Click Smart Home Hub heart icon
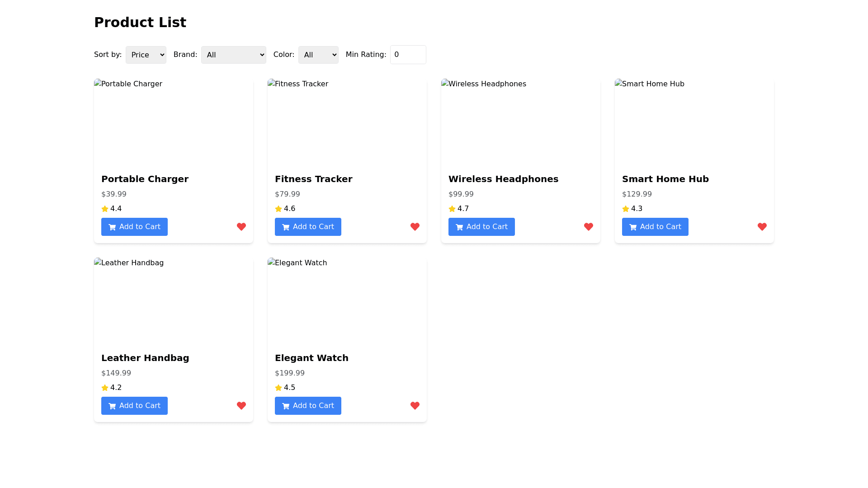Screen dimensions: 868x488 tap(762, 227)
